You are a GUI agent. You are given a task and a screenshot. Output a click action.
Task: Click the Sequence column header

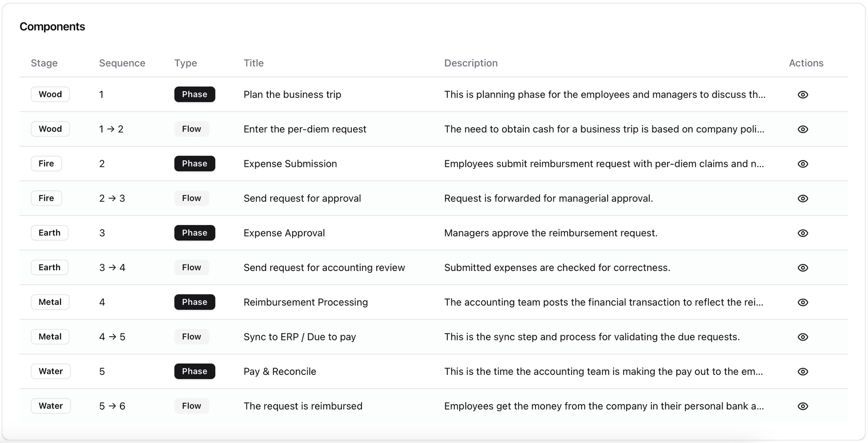tap(122, 63)
